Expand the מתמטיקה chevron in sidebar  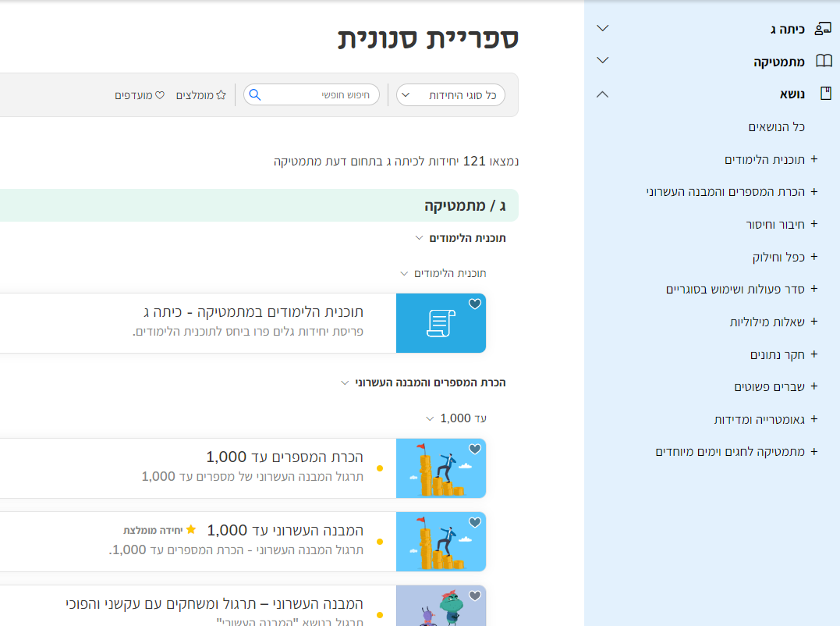(x=603, y=60)
